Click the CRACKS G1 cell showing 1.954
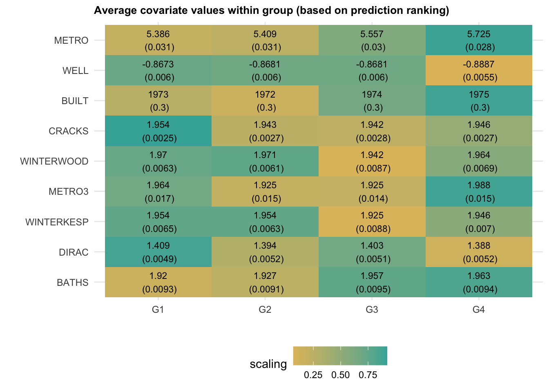The width and height of the screenshot is (549, 392). (x=158, y=131)
